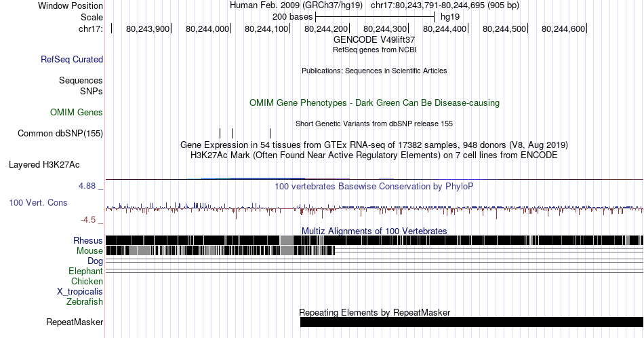This screenshot has width=644, height=338.
Task: Click the Chicken species label
Action: coord(87,281)
